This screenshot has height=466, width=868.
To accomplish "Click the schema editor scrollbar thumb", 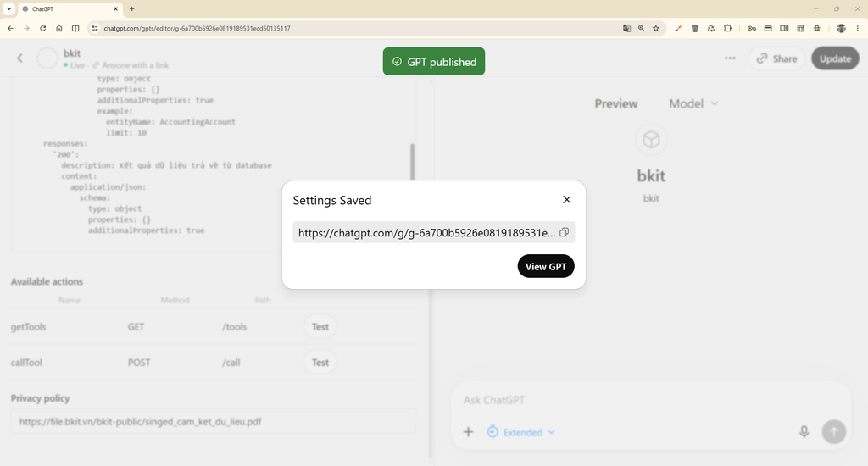I will click(x=413, y=162).
